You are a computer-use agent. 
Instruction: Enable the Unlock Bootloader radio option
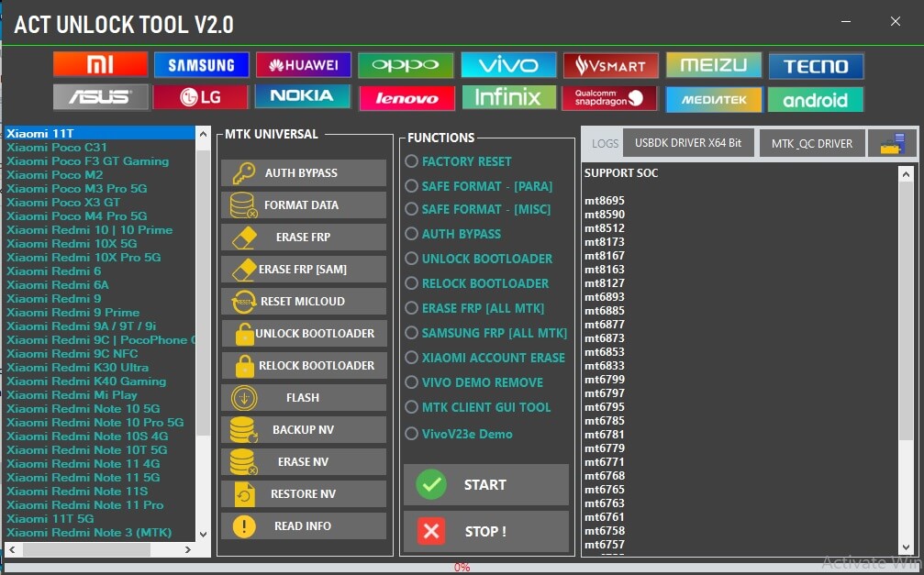(412, 259)
